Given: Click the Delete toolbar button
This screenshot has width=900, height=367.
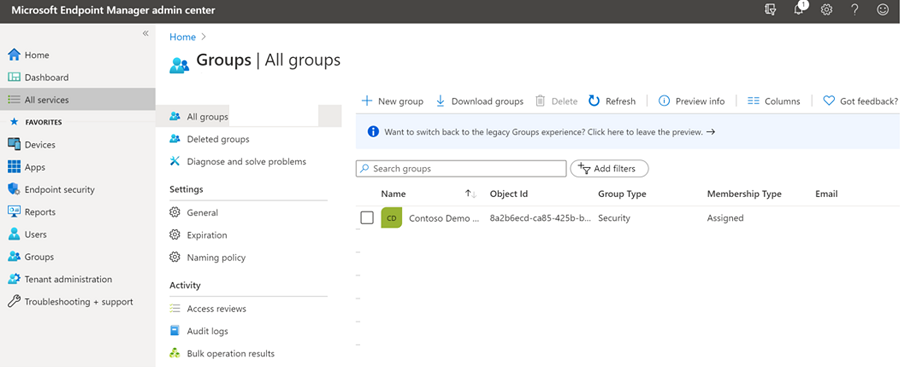Looking at the screenshot, I should pyautogui.click(x=556, y=101).
